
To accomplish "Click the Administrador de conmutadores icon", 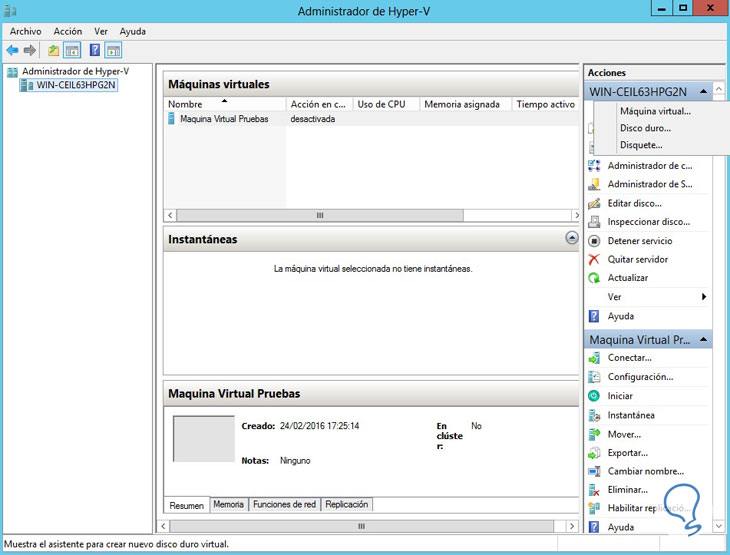I will click(594, 166).
